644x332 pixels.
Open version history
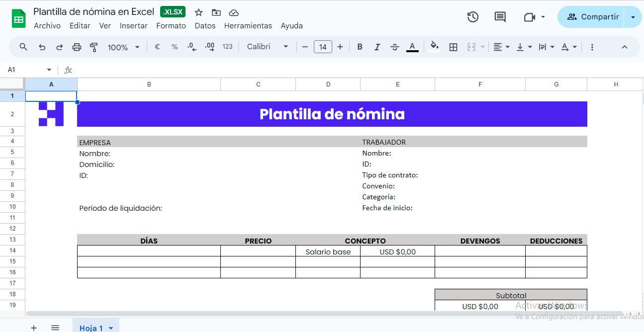pyautogui.click(x=473, y=16)
